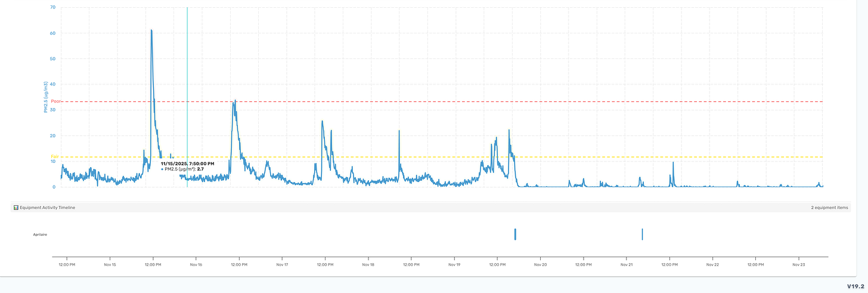868x293 pixels.
Task: Click the y-axis label 60
Action: pyautogui.click(x=52, y=33)
